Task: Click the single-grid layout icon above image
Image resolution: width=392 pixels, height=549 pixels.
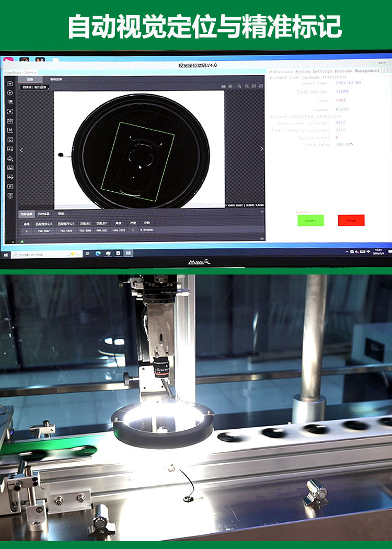Action: [223, 86]
